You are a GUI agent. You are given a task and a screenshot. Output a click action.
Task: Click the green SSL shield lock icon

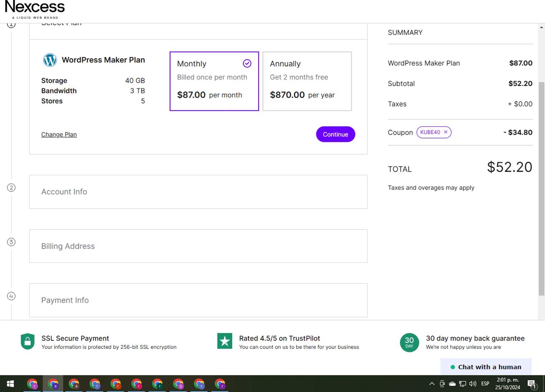click(28, 341)
